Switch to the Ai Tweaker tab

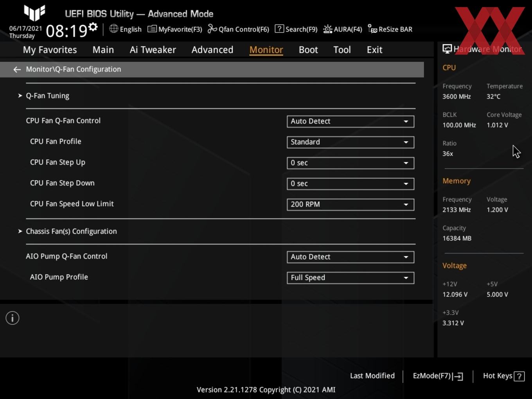pyautogui.click(x=153, y=50)
